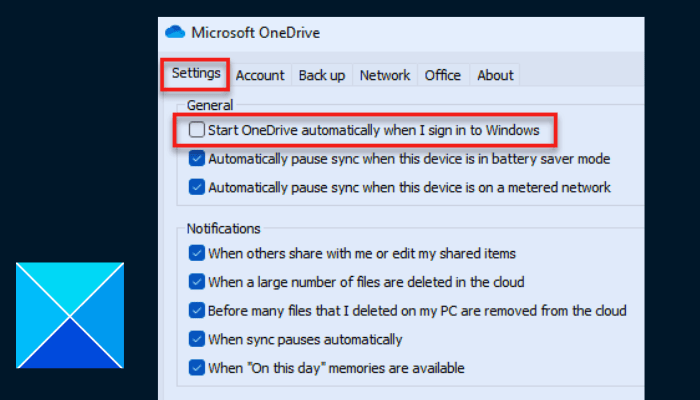Select the Network tab

(385, 75)
